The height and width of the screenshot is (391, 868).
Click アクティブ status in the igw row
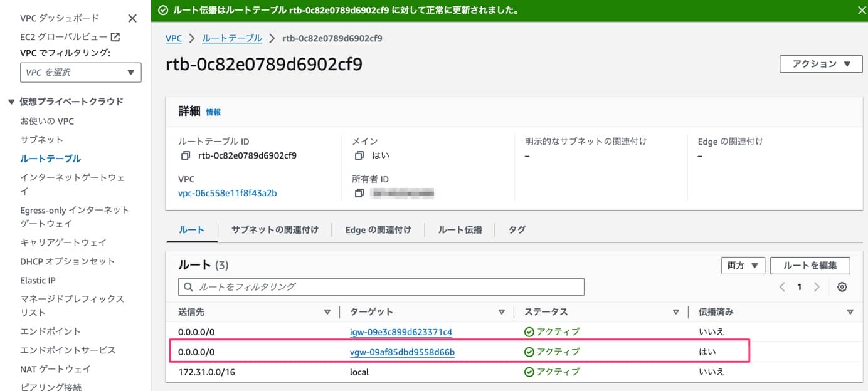[552, 331]
